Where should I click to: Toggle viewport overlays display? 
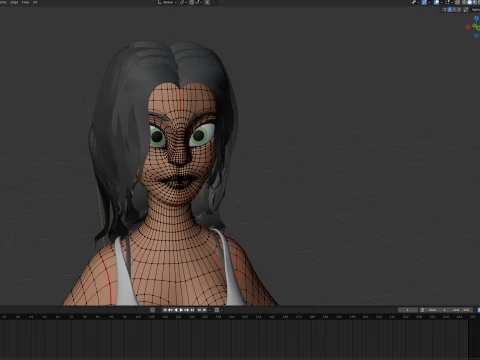436,2
